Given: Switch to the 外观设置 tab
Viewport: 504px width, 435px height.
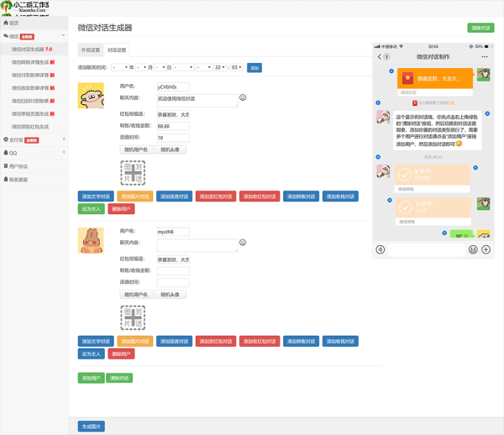Looking at the screenshot, I should tap(91, 50).
